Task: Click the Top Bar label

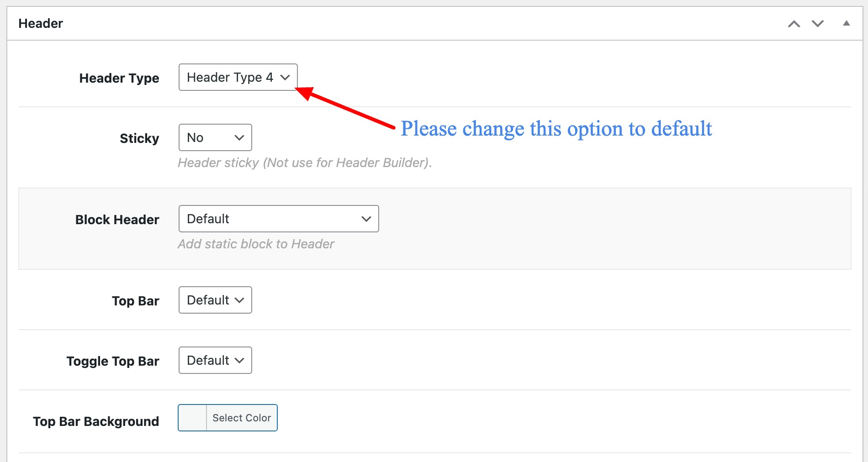Action: (x=135, y=301)
